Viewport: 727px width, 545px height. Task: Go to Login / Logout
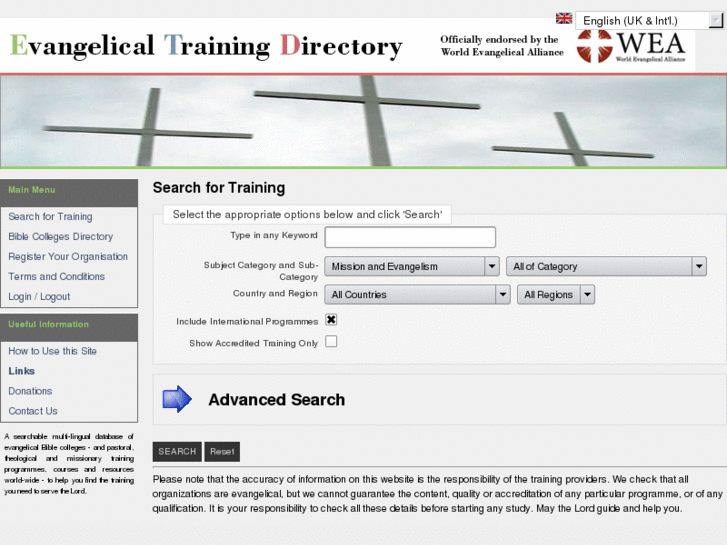coord(39,296)
